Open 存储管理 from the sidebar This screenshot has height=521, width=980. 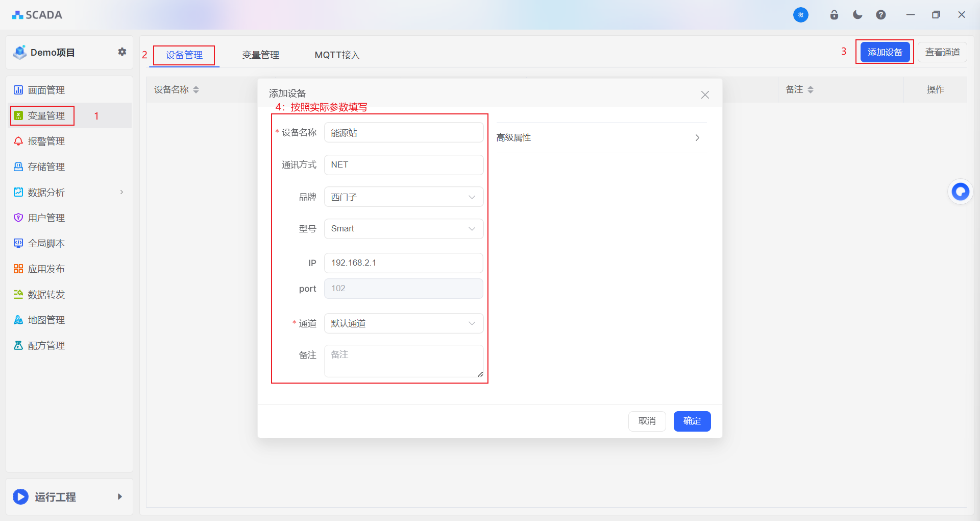point(18,167)
